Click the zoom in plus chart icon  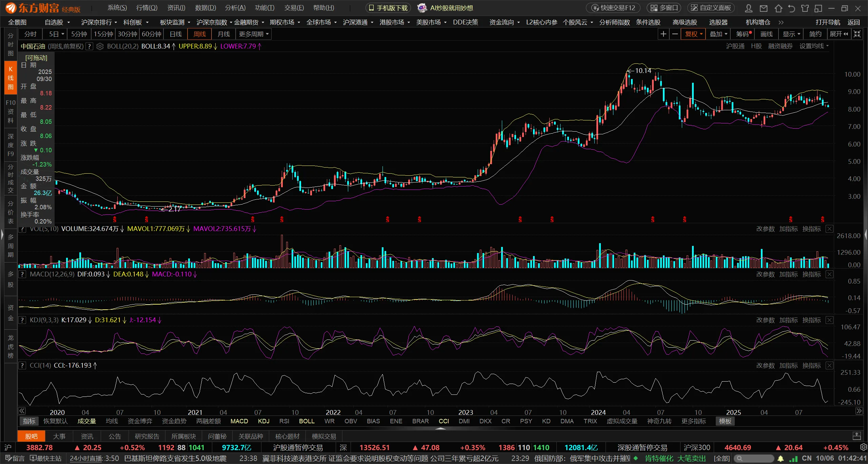(x=663, y=34)
